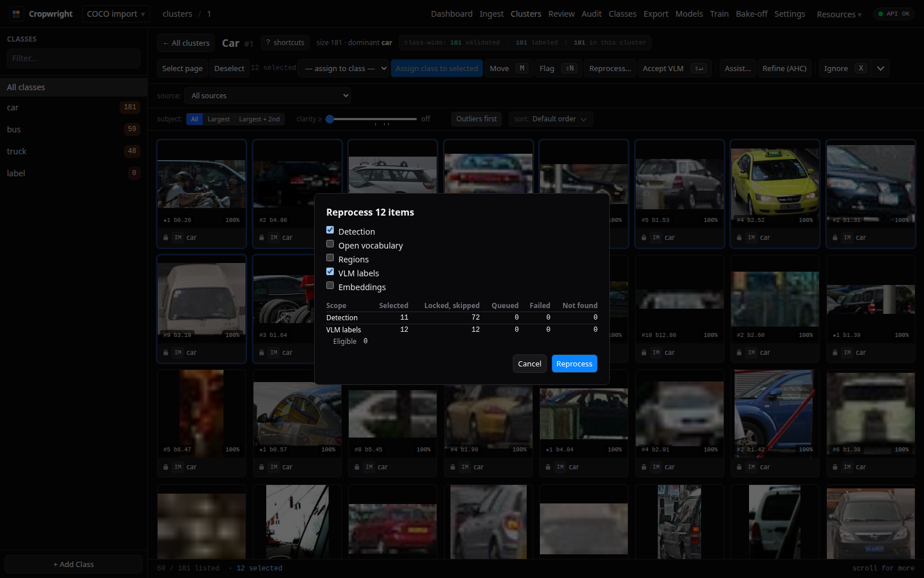The width and height of the screenshot is (924, 578).
Task: Tick the Embeddings checkbox
Action: click(330, 286)
